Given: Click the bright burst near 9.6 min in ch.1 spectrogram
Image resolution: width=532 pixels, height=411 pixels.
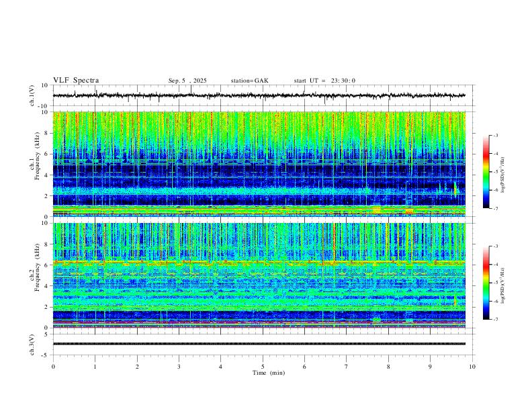Looking at the screenshot, I should tap(455, 189).
